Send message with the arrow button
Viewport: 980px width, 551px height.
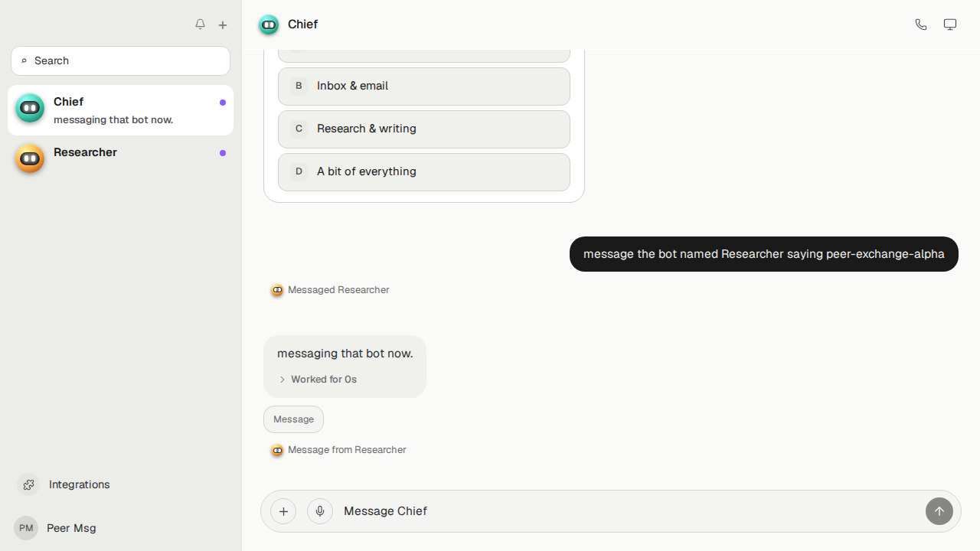(939, 511)
